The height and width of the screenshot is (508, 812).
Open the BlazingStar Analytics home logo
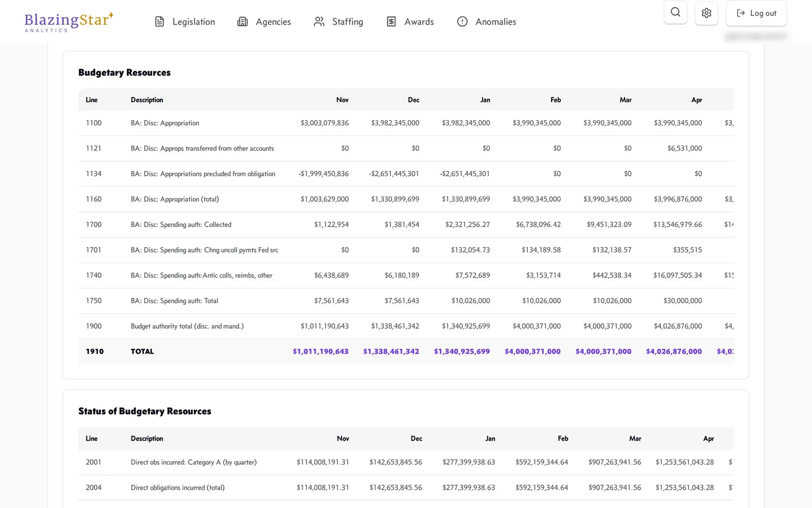click(69, 22)
